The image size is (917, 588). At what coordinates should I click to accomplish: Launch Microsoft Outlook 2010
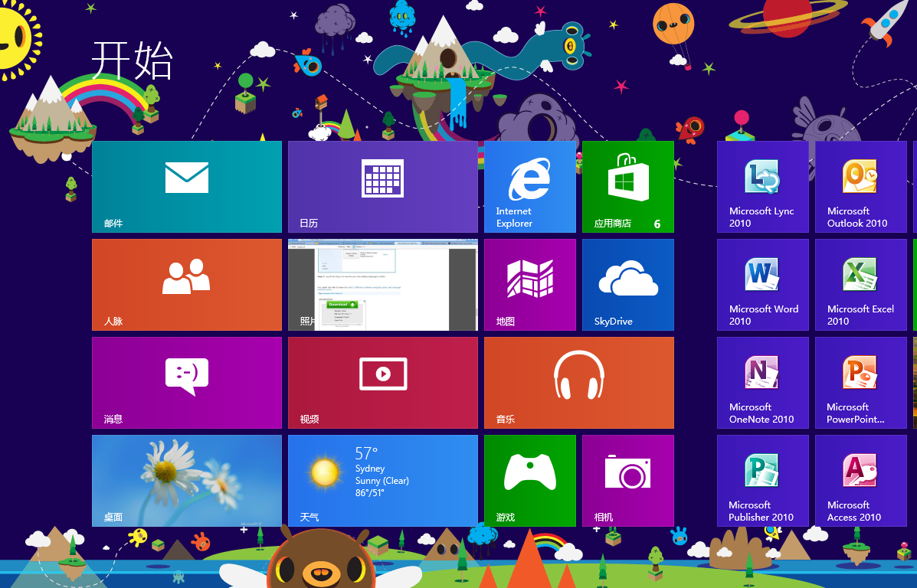tap(861, 187)
